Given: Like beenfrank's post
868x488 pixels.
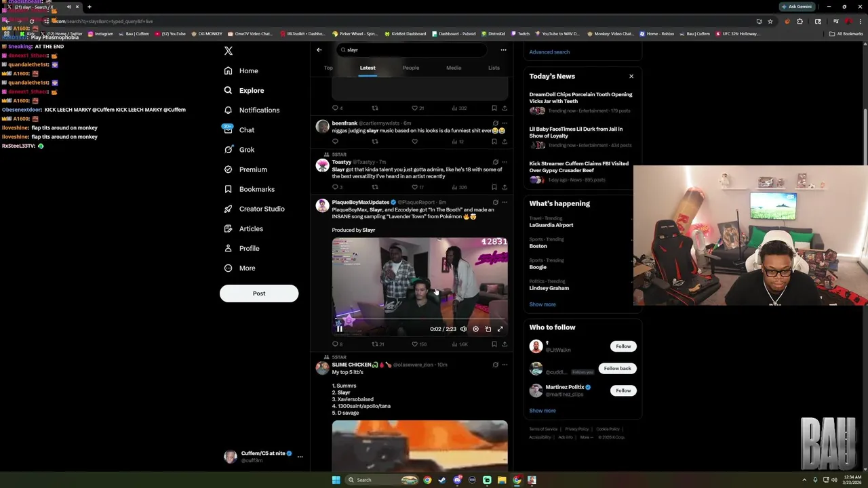Looking at the screenshot, I should click(414, 142).
